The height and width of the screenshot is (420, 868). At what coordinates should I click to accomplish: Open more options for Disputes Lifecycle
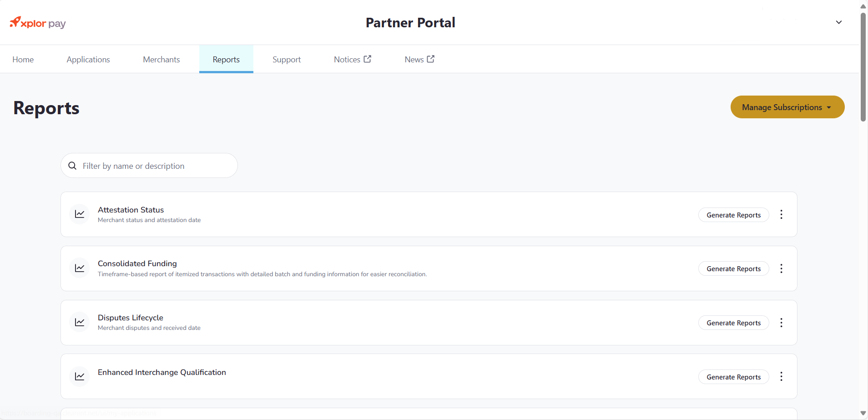coord(781,323)
